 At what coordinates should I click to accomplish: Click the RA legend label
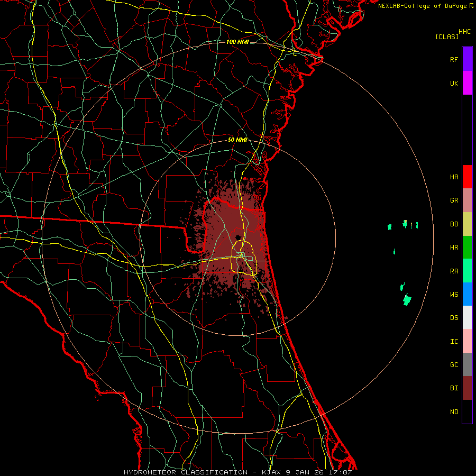point(454,271)
